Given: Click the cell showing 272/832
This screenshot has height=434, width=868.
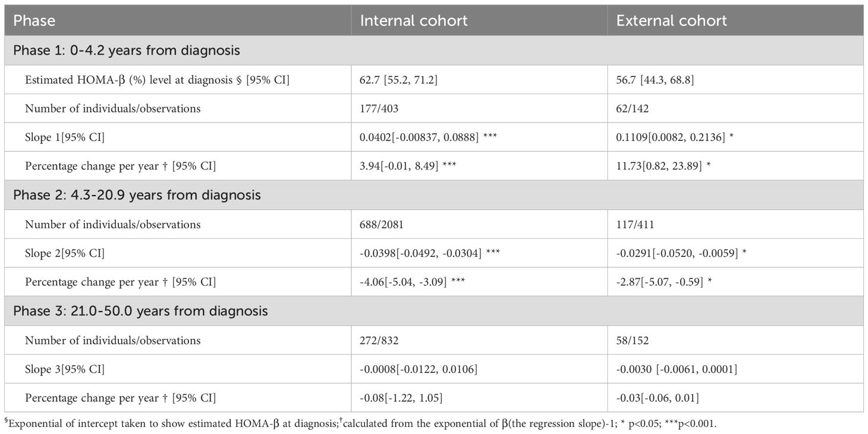Looking at the screenshot, I should [x=381, y=340].
